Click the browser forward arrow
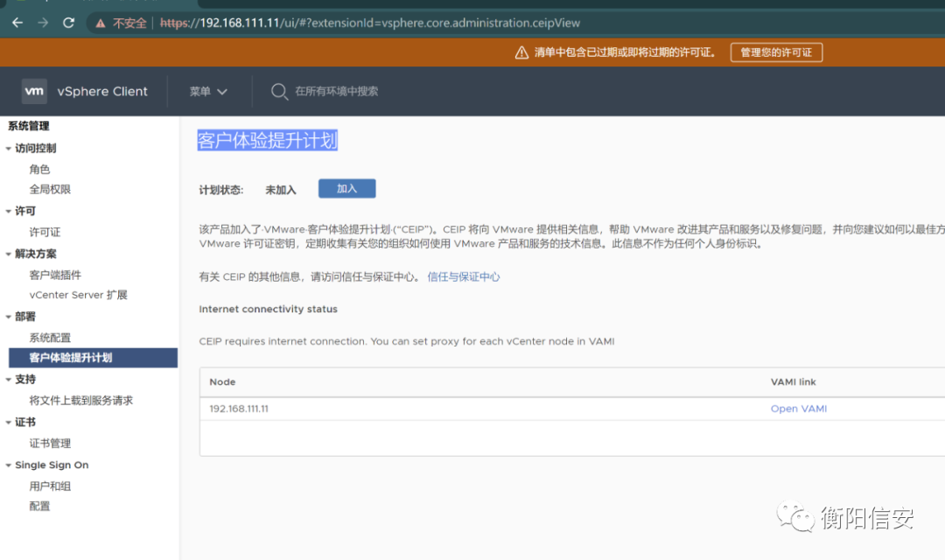Screen dimensions: 945x560 (43, 23)
